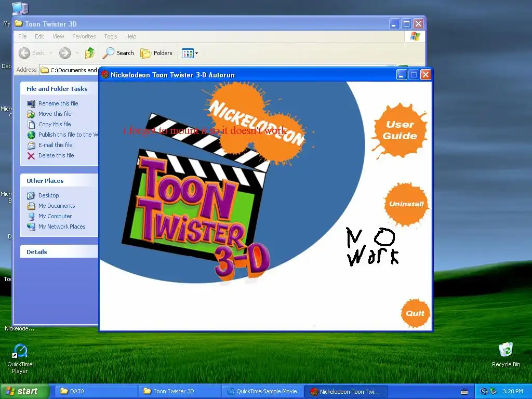532x399 pixels.
Task: Switch to Toon Twister 3D taskbar button
Action: [x=179, y=391]
